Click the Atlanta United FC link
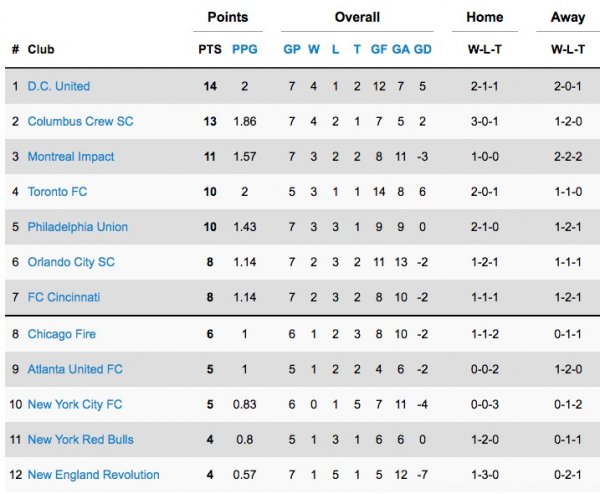The image size is (600, 494). click(x=75, y=369)
